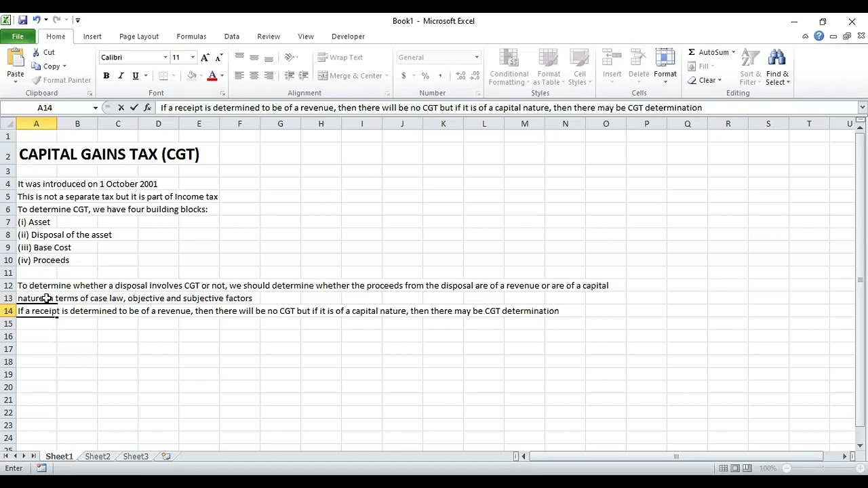Viewport: 868px width, 488px height.
Task: Open Excel Help question mark icon
Action: pyautogui.click(x=819, y=37)
